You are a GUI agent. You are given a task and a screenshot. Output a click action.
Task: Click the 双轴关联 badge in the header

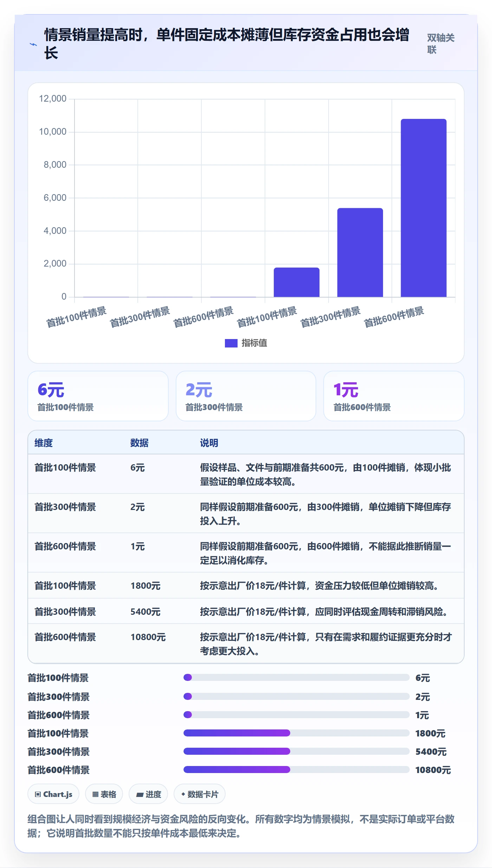pyautogui.click(x=441, y=44)
